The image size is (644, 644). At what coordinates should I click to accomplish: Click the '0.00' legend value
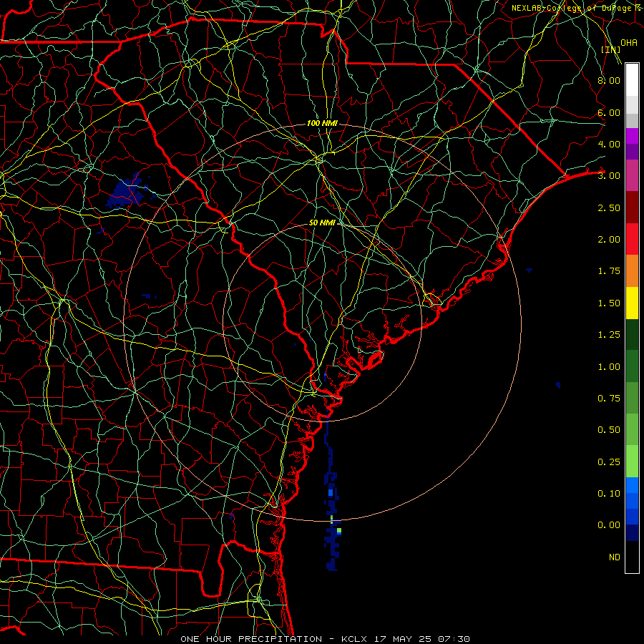[609, 525]
